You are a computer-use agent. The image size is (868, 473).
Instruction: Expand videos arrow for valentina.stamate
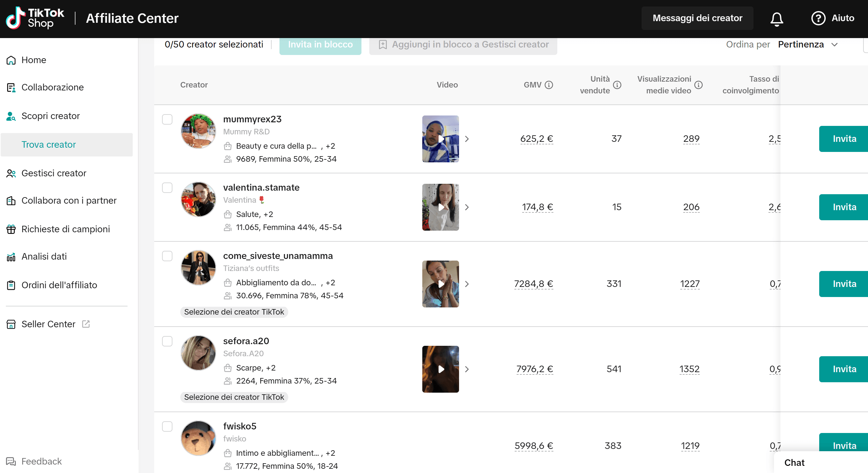point(467,207)
